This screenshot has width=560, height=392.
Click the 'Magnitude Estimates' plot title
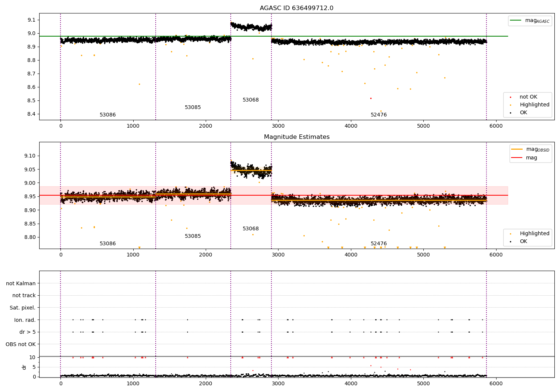(296, 137)
